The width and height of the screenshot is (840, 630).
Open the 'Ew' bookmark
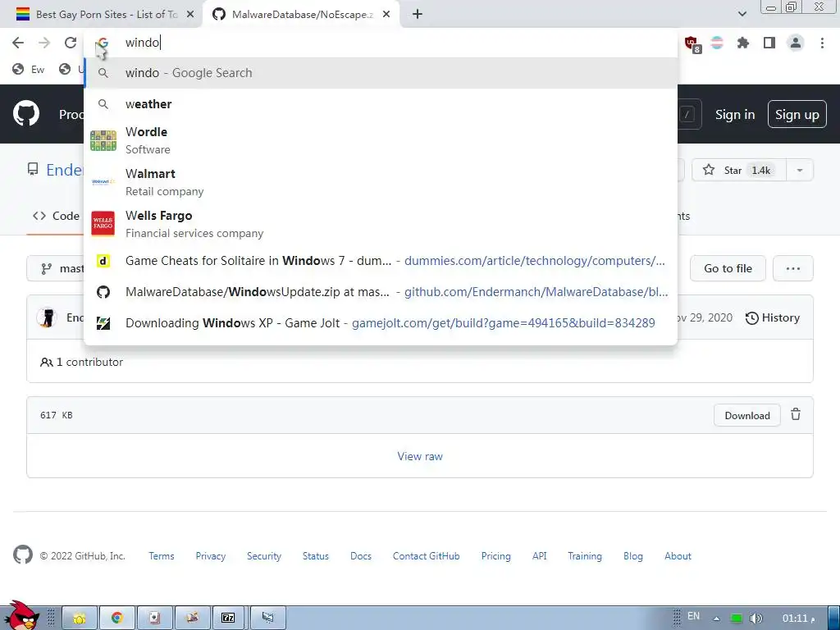[x=29, y=70]
